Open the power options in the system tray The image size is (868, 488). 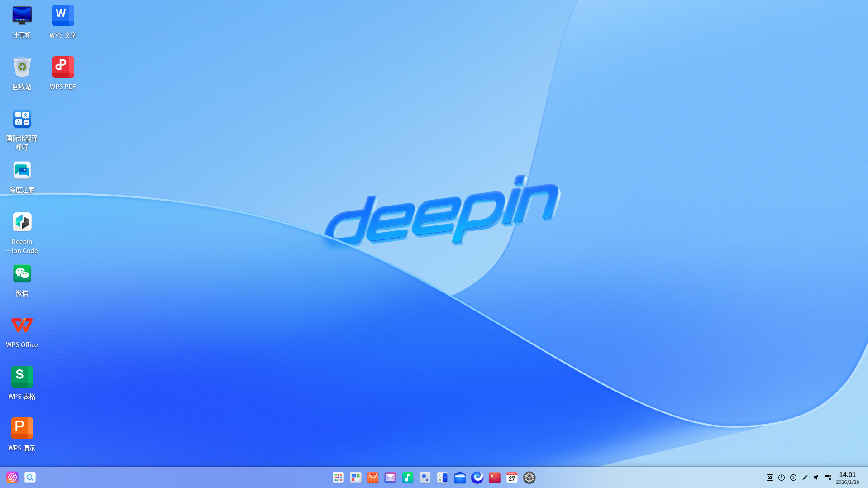click(x=782, y=478)
